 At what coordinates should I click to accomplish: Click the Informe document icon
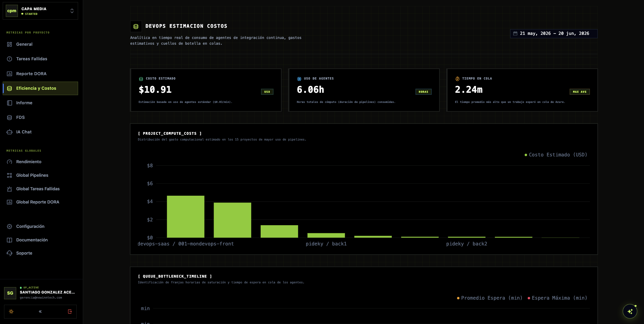pyautogui.click(x=9, y=103)
